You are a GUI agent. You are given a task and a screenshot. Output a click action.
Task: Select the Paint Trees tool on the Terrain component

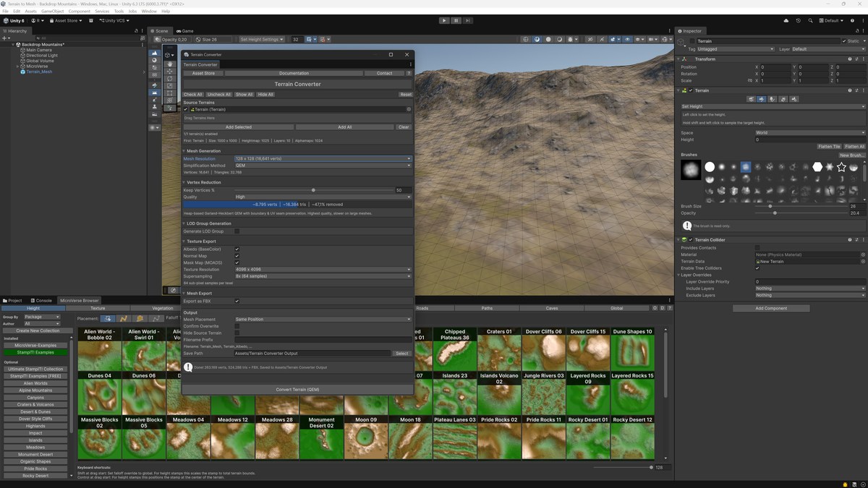pos(772,98)
